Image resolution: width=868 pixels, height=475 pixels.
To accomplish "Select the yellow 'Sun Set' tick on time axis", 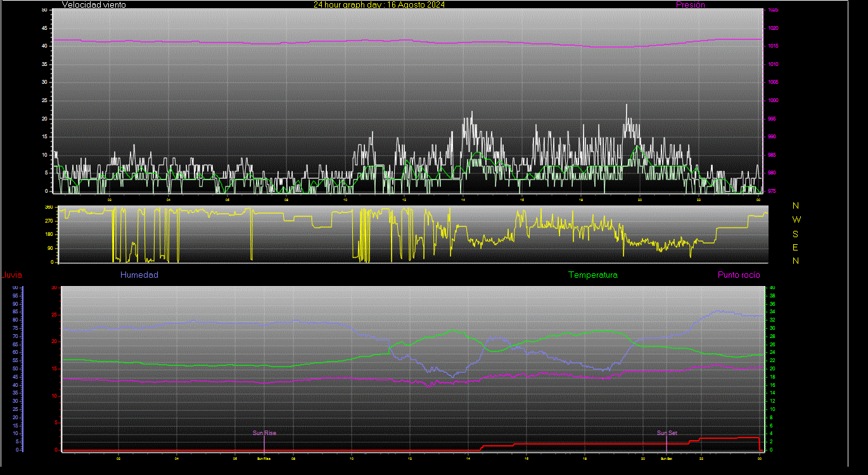I will (667, 458).
